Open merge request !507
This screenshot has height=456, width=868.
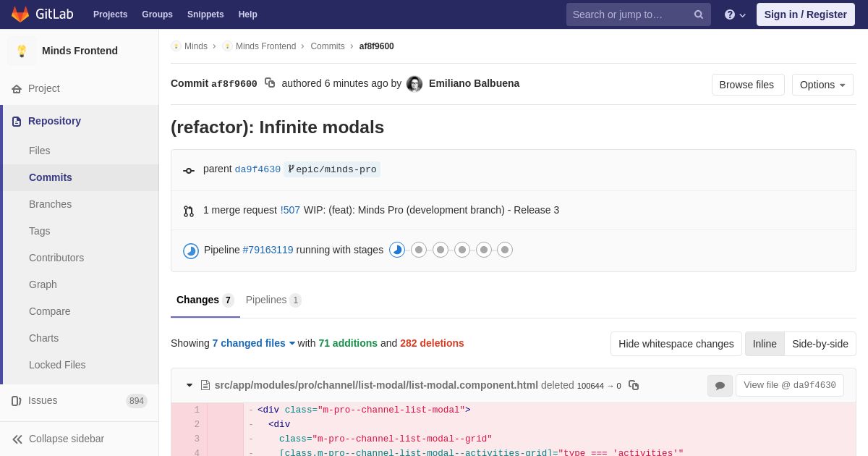pyautogui.click(x=290, y=210)
